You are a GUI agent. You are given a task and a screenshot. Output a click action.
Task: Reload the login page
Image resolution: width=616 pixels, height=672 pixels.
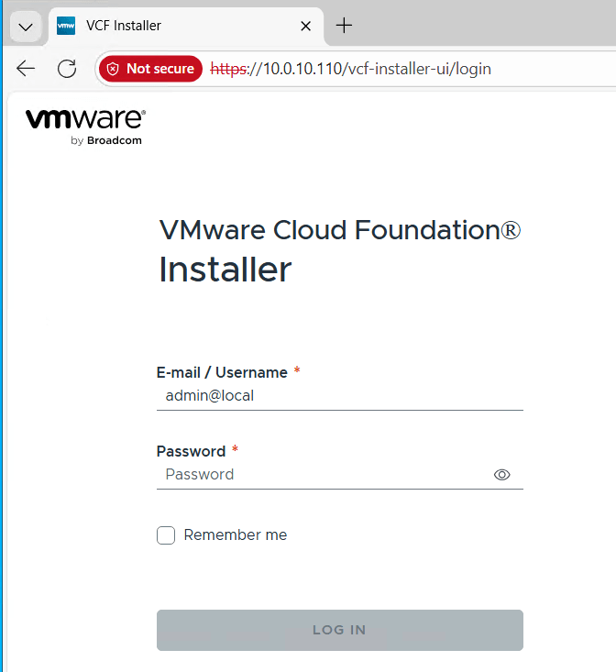[67, 69]
